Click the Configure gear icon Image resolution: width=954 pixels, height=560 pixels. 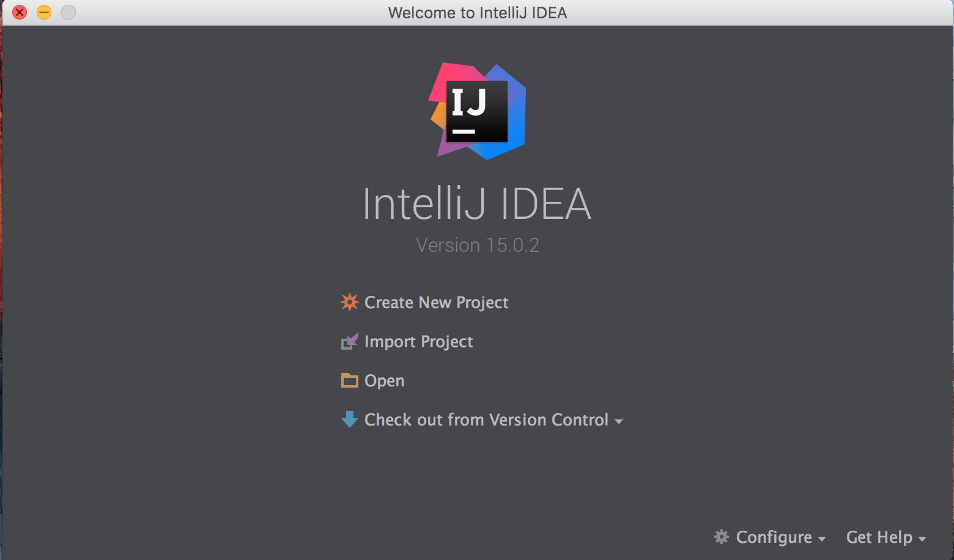click(721, 537)
